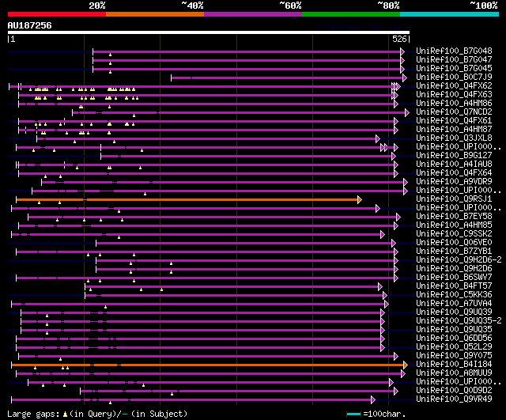Click the arrowhead ending the Q9VR49 alignment

[373, 400]
